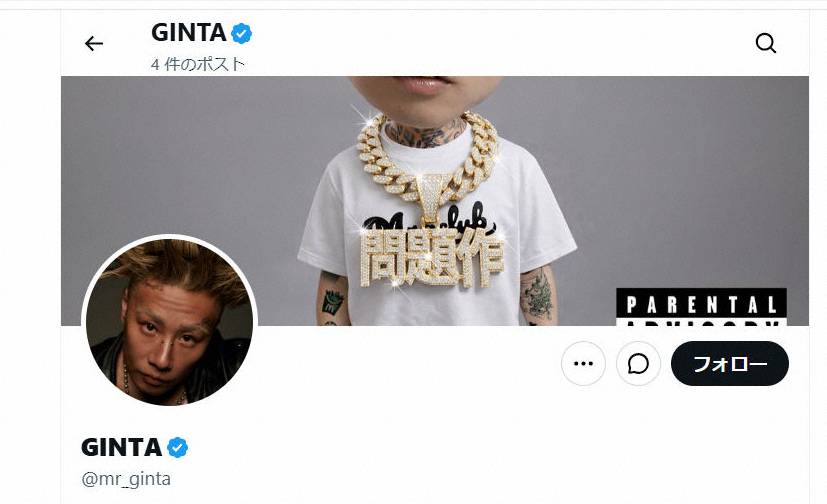The width and height of the screenshot is (827, 504).
Task: Click the tattooed left arm near Parental Advisory
Action: point(538,294)
